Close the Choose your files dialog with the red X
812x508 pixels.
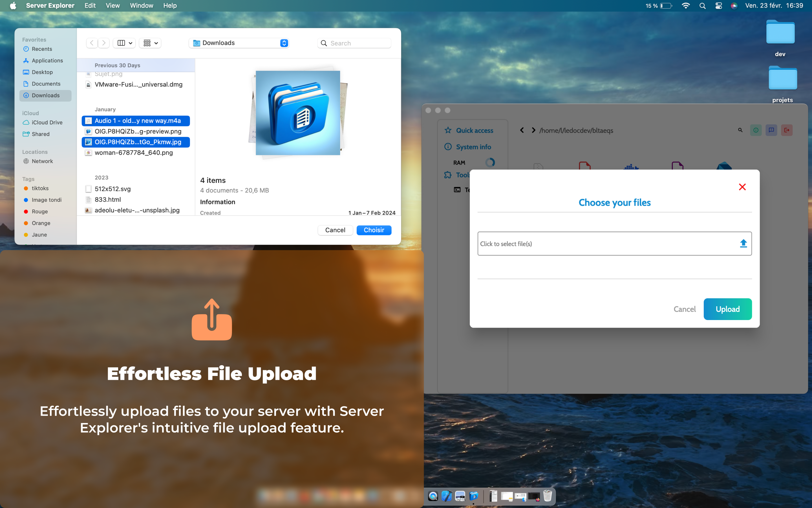[742, 187]
